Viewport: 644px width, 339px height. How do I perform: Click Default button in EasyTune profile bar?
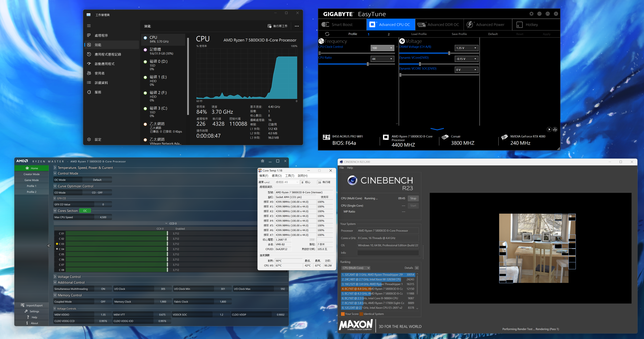(x=493, y=34)
